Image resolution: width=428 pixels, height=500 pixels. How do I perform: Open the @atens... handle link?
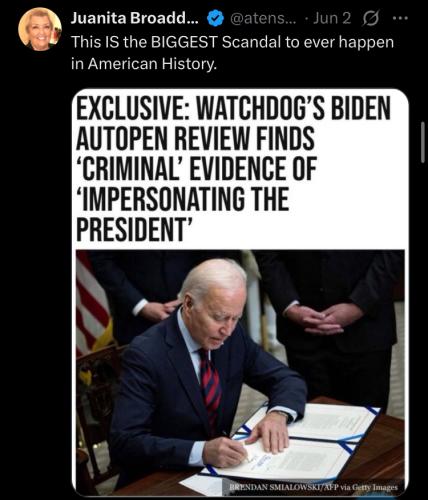click(x=263, y=19)
